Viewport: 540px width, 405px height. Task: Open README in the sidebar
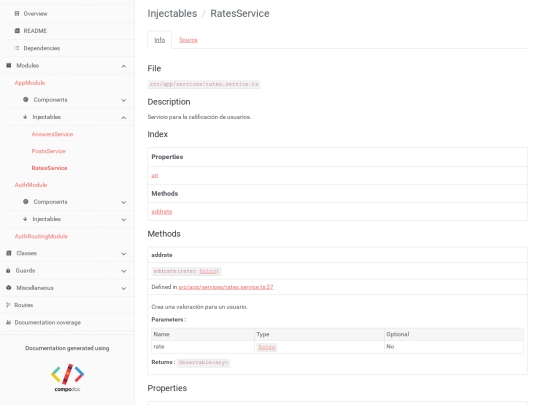pyautogui.click(x=35, y=31)
